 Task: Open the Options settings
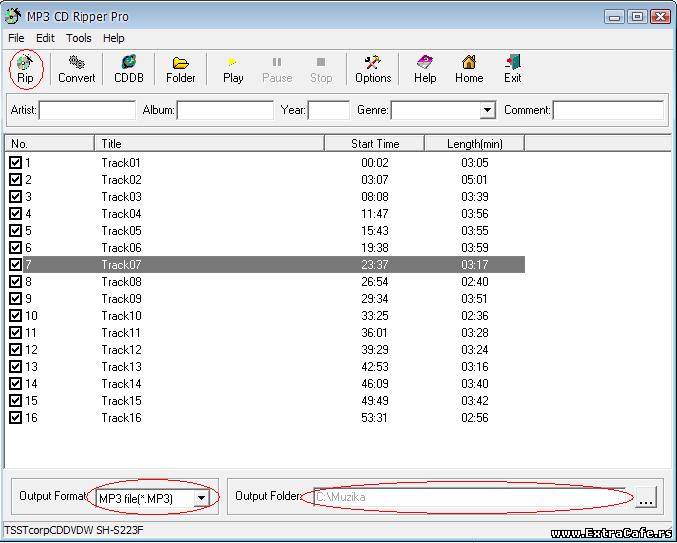[373, 69]
